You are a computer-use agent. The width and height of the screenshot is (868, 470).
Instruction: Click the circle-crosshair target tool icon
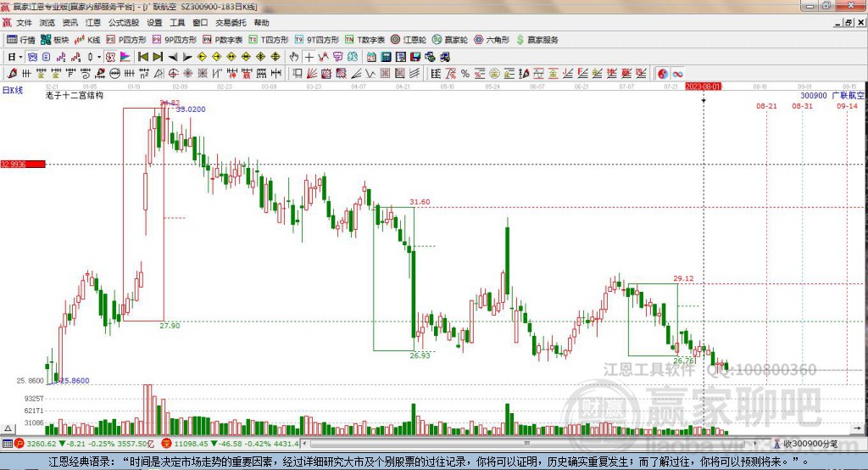[x=173, y=73]
